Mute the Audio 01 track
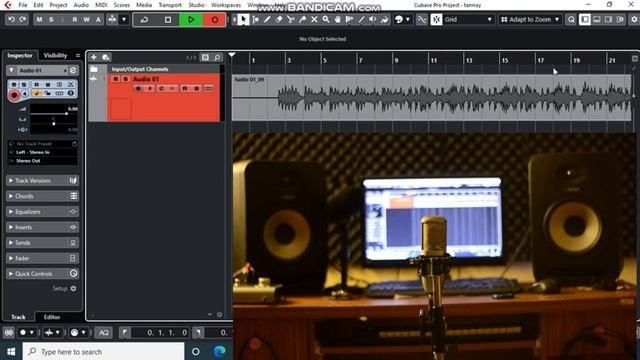This screenshot has height=360, width=640. point(116,79)
